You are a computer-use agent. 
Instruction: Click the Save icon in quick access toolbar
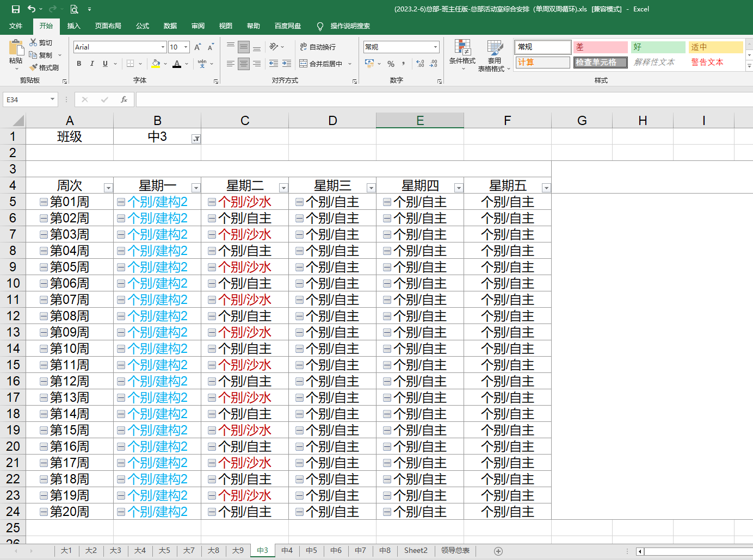(15, 9)
